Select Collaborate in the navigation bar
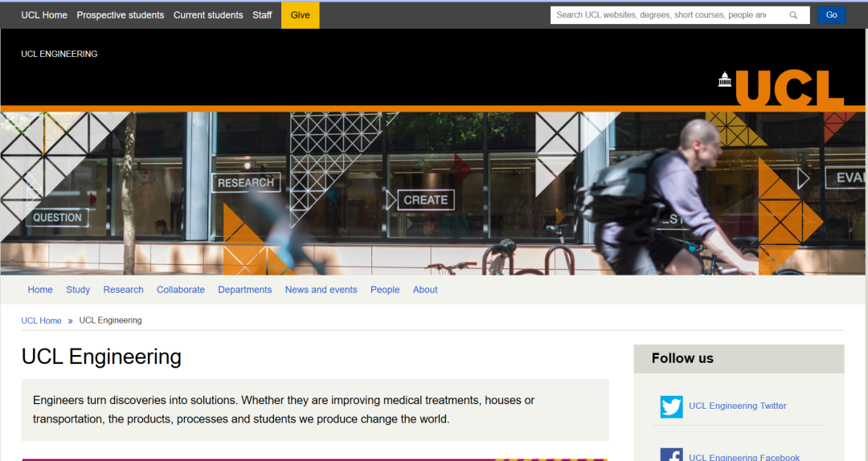Screen dimensions: 868x461 click(x=181, y=290)
